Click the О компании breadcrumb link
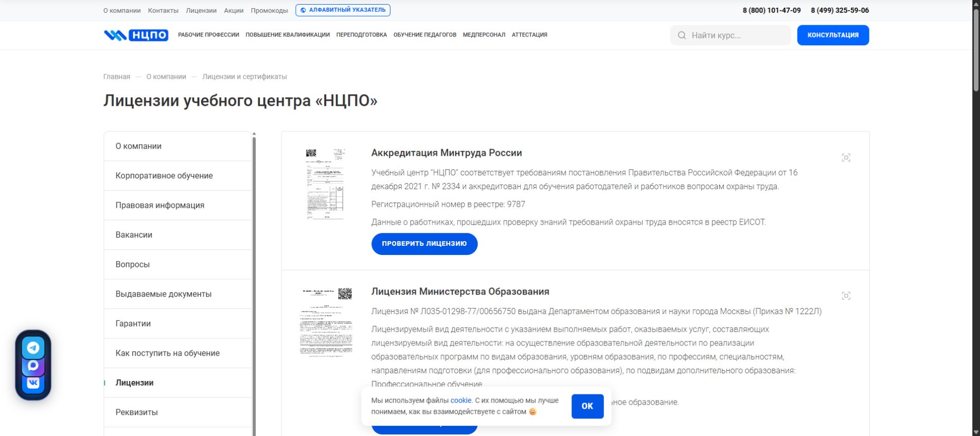Screen dimensions: 980x436 tap(166, 77)
